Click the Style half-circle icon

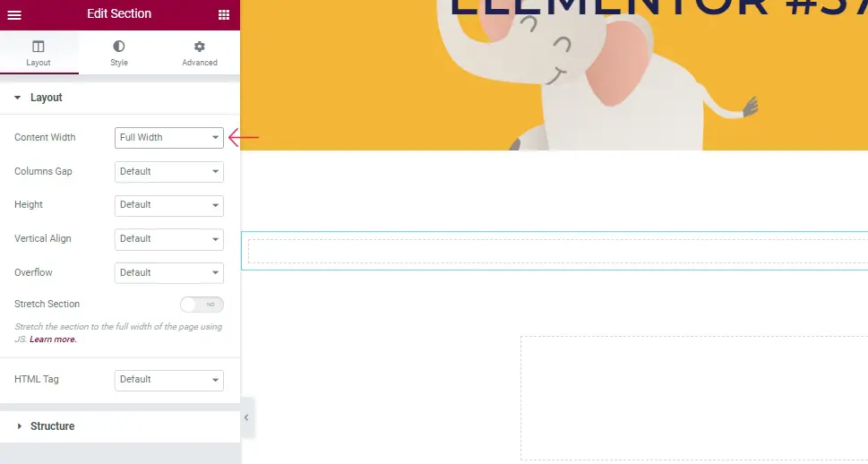point(119,46)
